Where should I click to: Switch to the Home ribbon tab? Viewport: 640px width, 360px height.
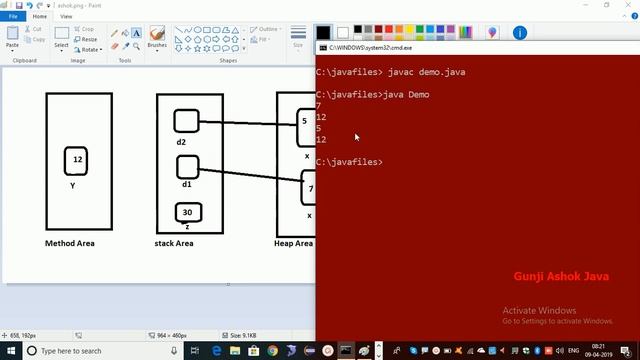point(40,16)
